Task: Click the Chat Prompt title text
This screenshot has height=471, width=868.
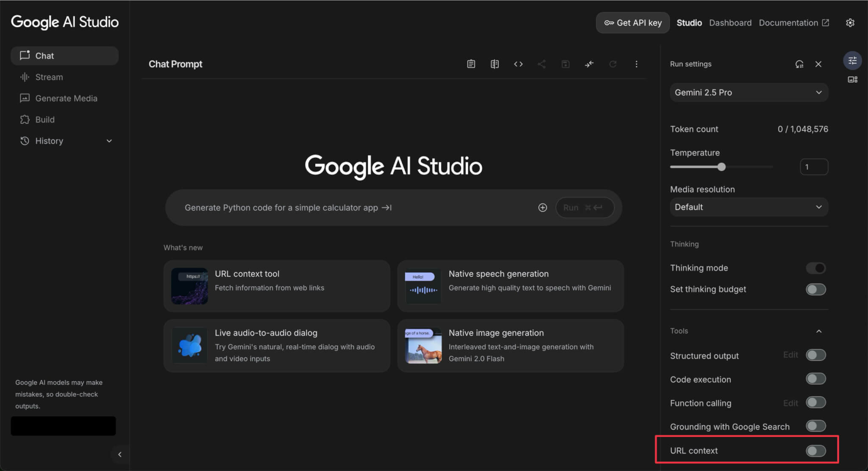Action: (175, 64)
